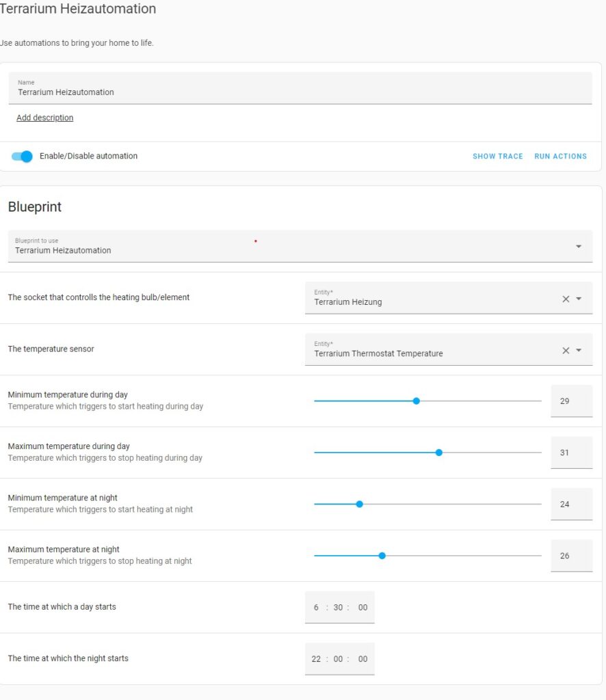The height and width of the screenshot is (700, 606).
Task: Clear the Terrarium Heizung entity selection
Action: [566, 299]
